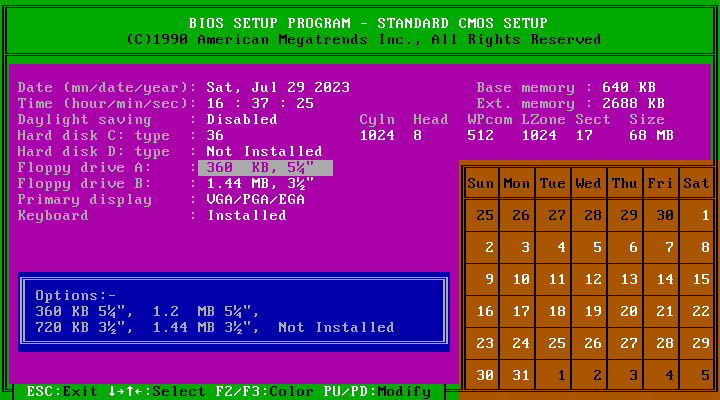Select Keyboard Installed value

(247, 215)
